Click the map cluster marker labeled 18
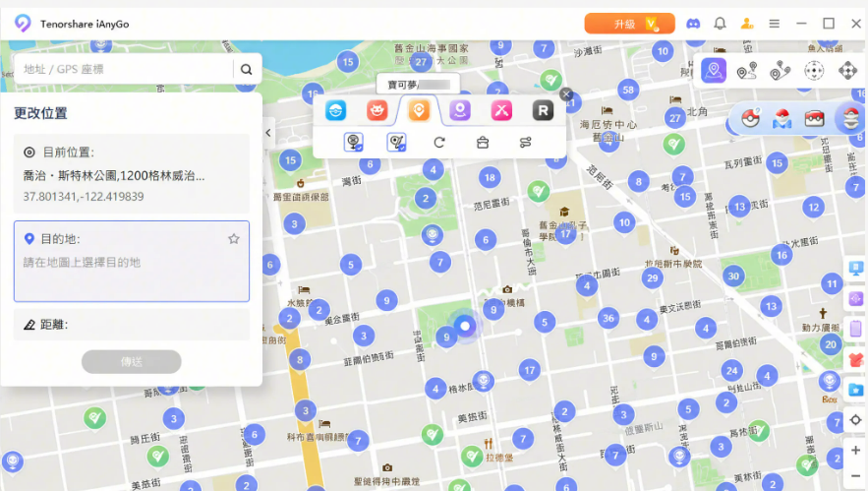Viewport: 868px width, 491px height. [x=490, y=178]
